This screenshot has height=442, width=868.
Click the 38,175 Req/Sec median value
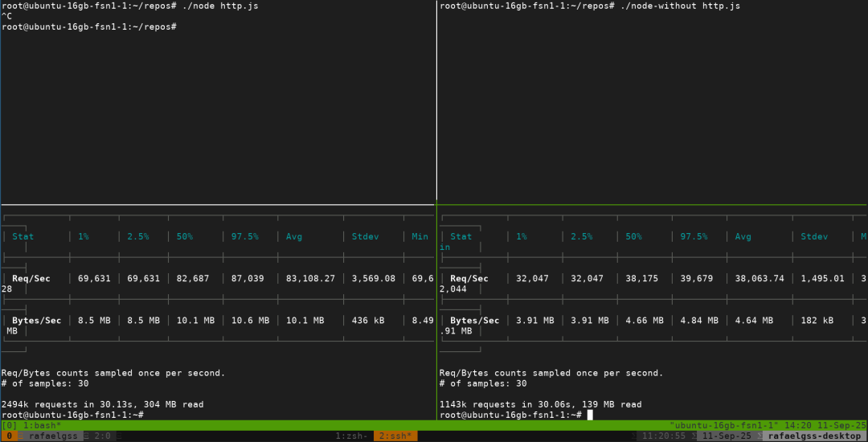641,278
